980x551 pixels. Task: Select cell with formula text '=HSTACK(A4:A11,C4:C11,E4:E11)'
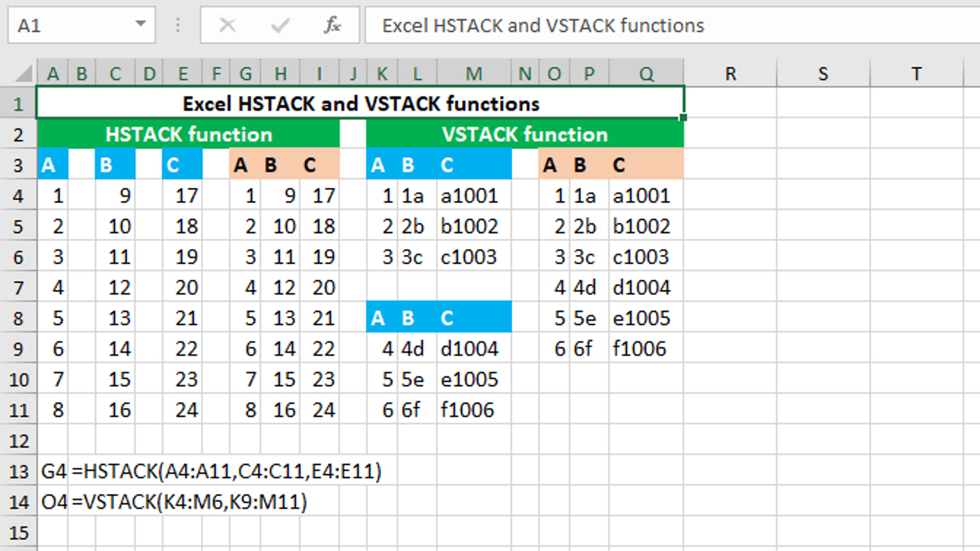tap(227, 471)
